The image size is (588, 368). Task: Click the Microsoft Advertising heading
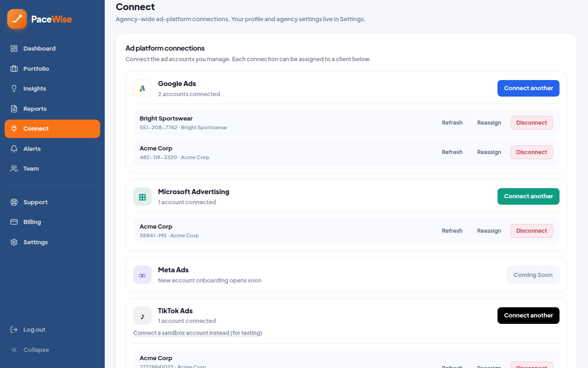click(193, 192)
